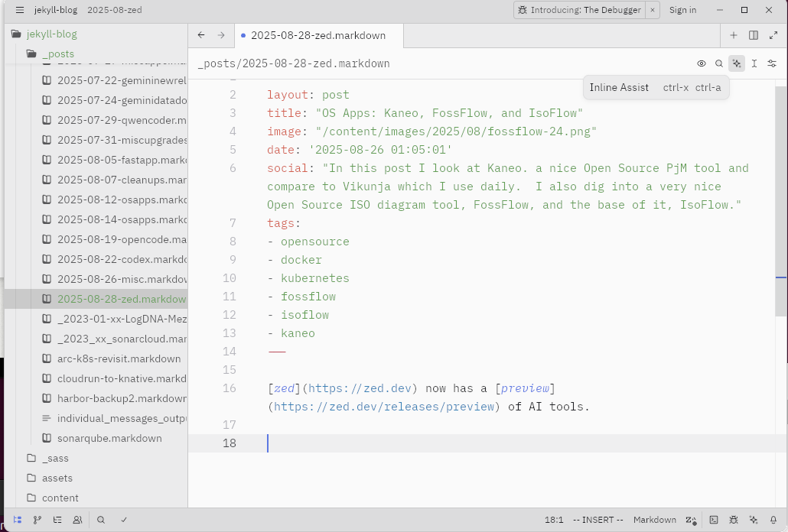Image resolution: width=788 pixels, height=532 pixels.
Task: Click the plus icon for new item
Action: tap(734, 35)
